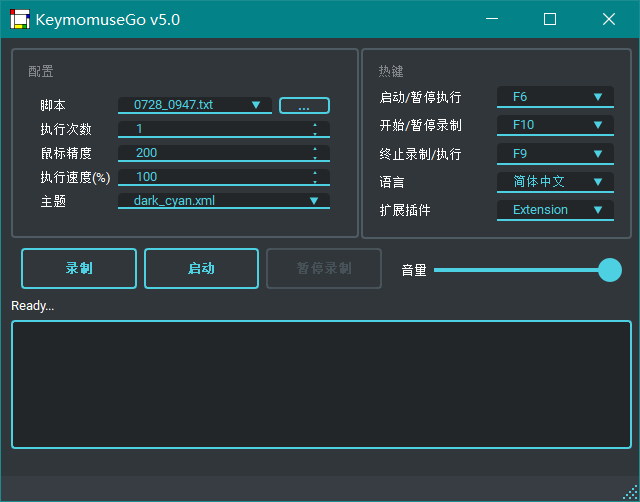Decrease 执行次数 with the down arrow
The width and height of the screenshot is (640, 502).
[315, 133]
